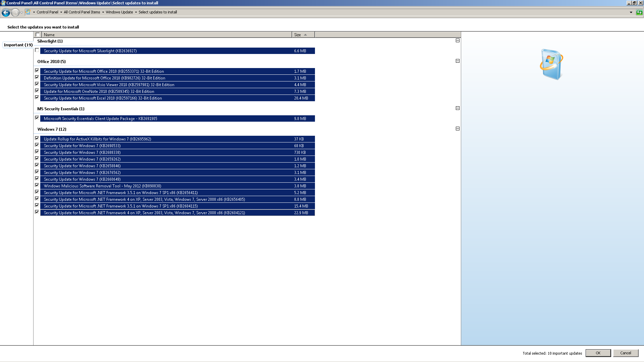
Task: Open the address bar history dropdown
Action: click(x=631, y=12)
